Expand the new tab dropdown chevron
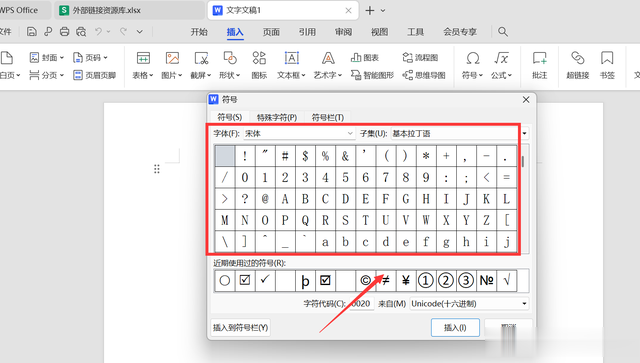 pyautogui.click(x=383, y=11)
